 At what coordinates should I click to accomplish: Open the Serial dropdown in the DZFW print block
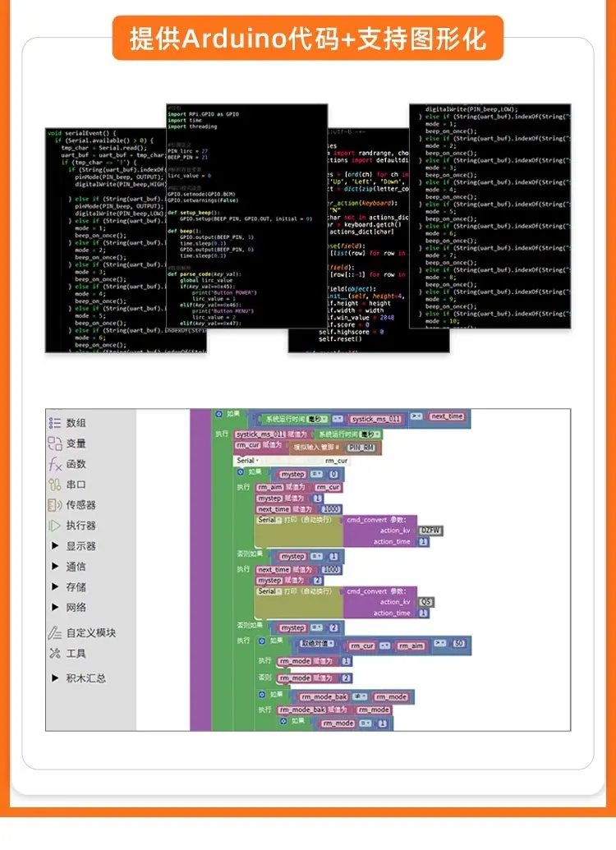tap(269, 520)
